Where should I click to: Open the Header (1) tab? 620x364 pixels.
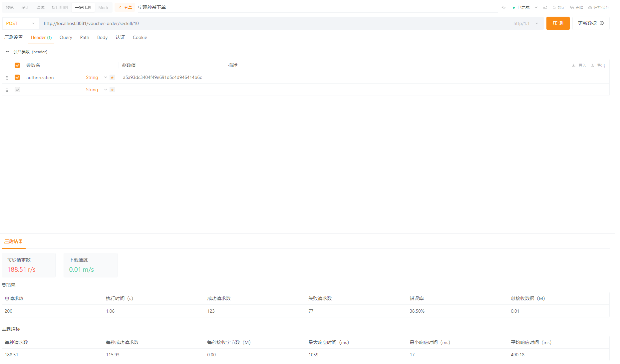click(41, 37)
